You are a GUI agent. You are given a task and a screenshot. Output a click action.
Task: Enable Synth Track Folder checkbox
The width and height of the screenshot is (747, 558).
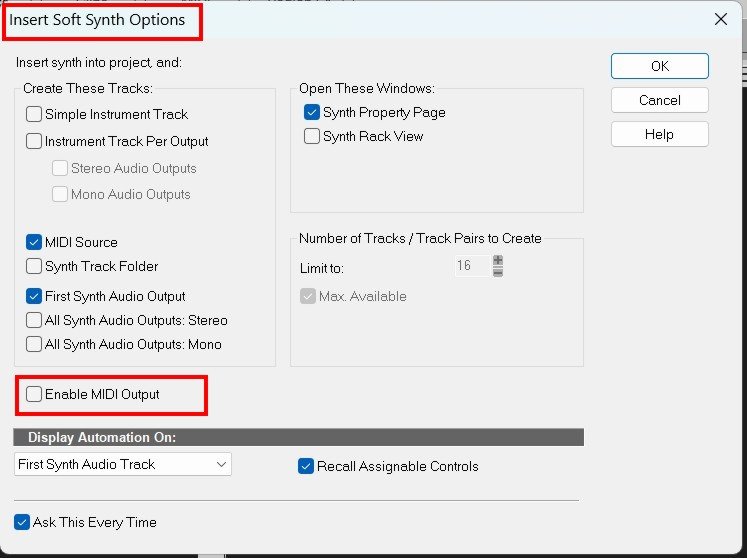34,267
